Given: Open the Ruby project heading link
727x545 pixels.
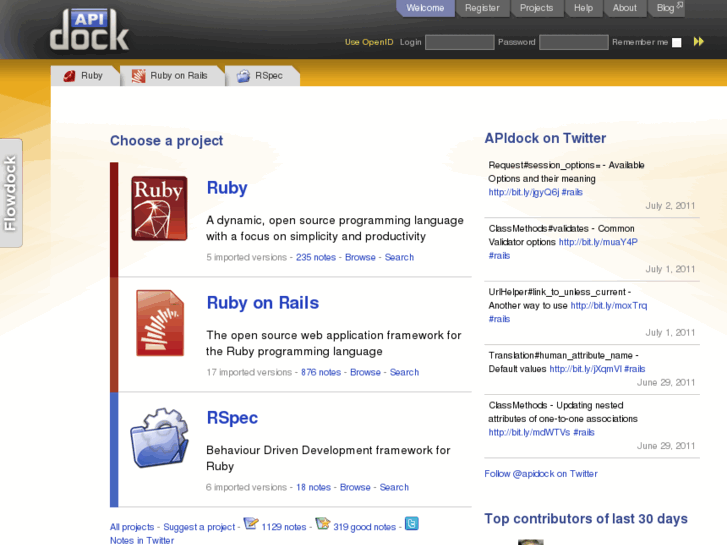Looking at the screenshot, I should (227, 188).
